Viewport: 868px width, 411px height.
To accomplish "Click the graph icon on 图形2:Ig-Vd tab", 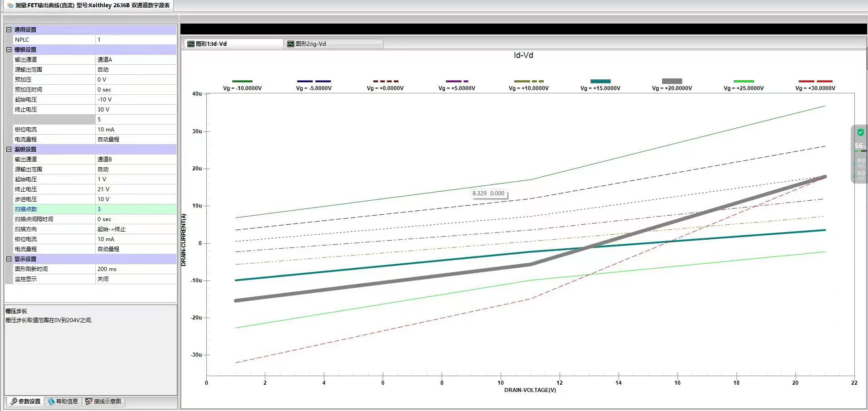I will tap(291, 44).
